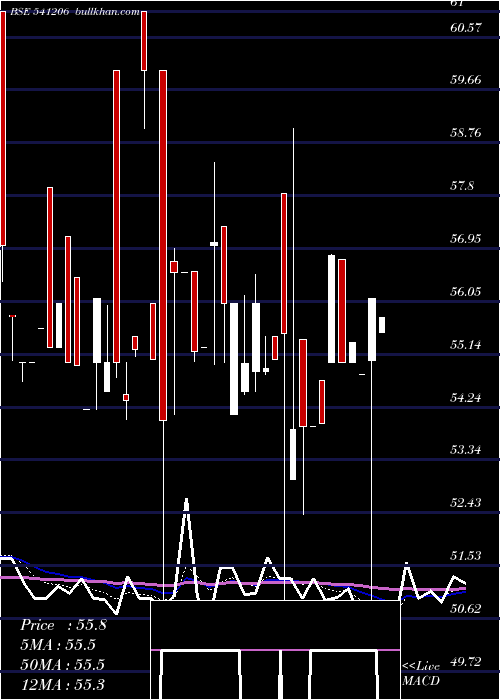The height and width of the screenshot is (700, 500).
Task: Click the 51.53 price axis label
Action: click(466, 555)
